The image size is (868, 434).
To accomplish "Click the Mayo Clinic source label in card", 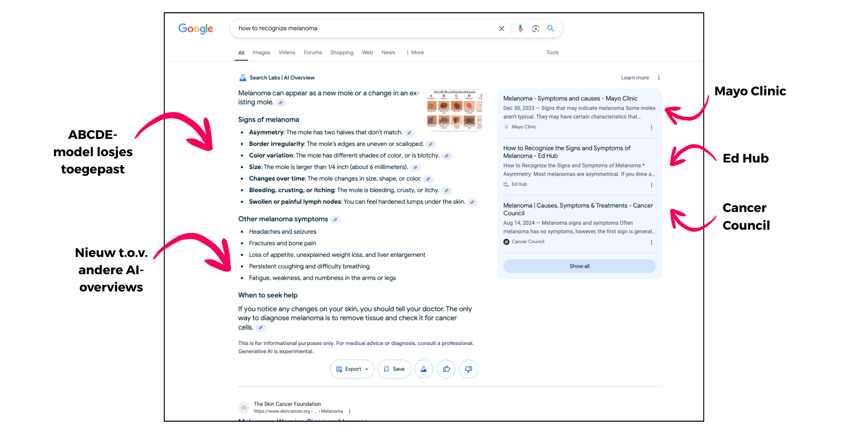I will pos(524,127).
